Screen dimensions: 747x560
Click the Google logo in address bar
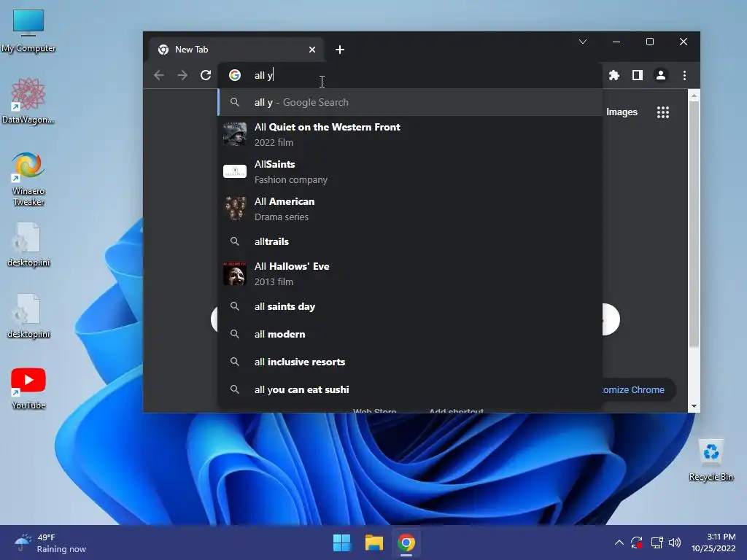click(x=235, y=75)
